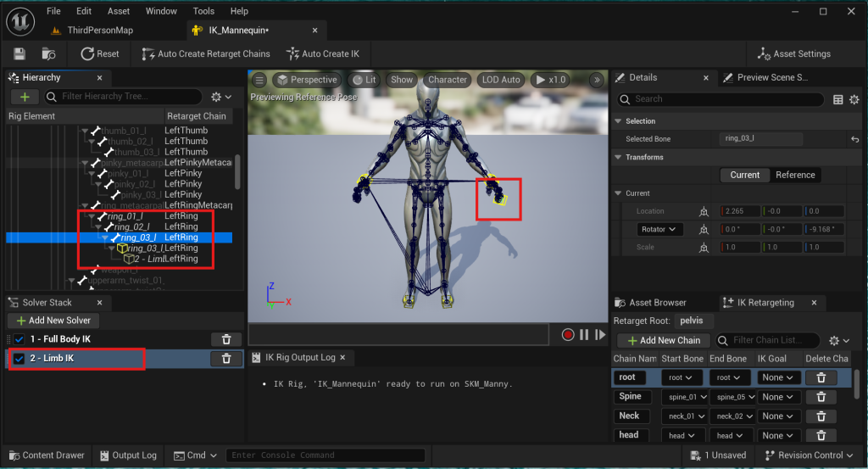The image size is (868, 469).
Task: Click the pause playback button
Action: coord(584,335)
